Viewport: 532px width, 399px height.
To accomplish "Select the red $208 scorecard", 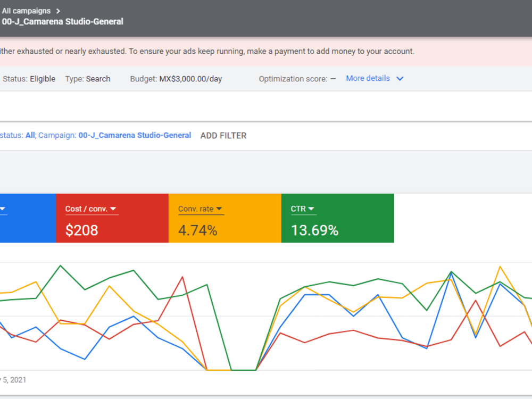I will coord(112,218).
